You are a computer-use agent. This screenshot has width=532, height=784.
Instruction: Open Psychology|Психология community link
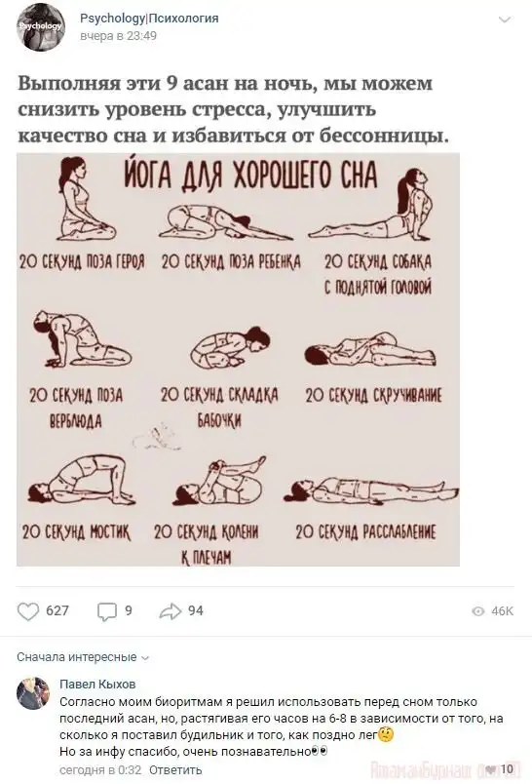click(x=149, y=19)
